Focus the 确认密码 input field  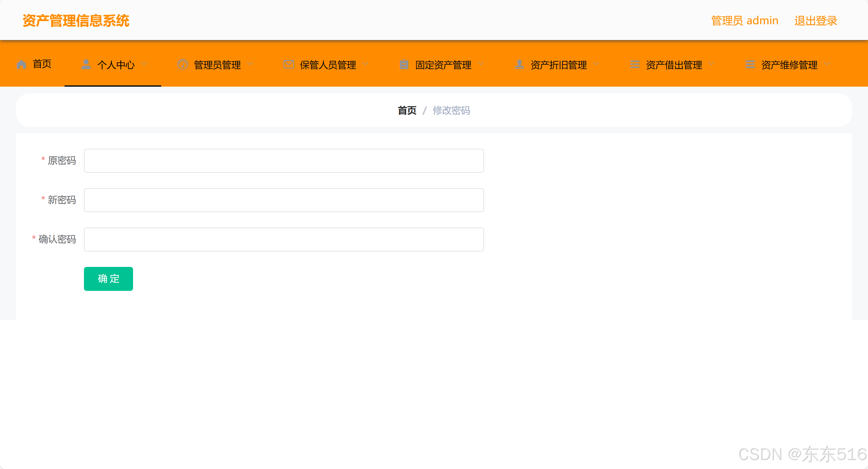[284, 240]
